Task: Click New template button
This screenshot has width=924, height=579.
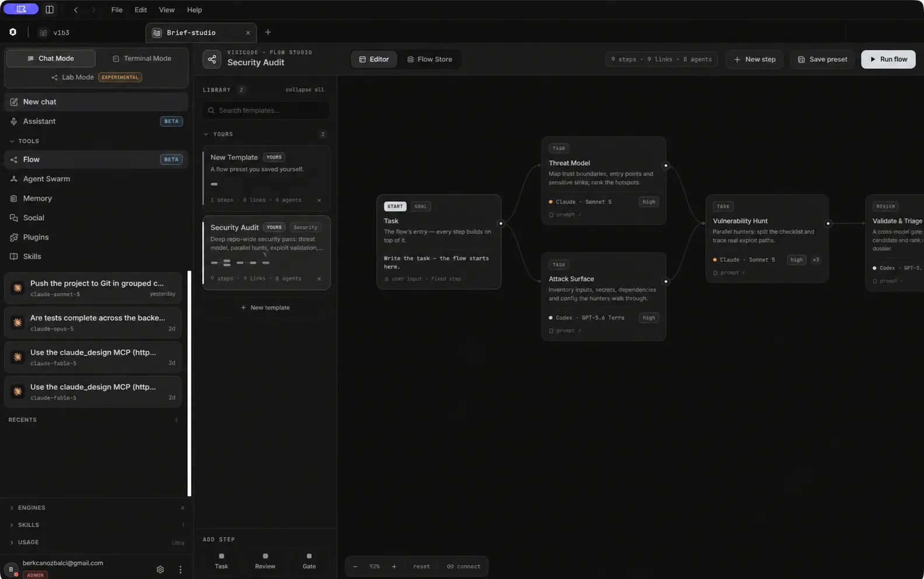Action: [x=266, y=307]
